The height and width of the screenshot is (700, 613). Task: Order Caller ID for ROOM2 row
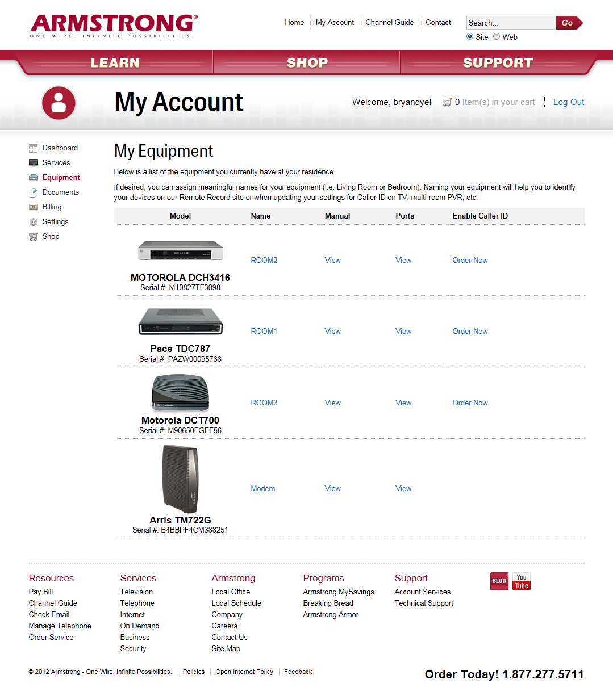[x=470, y=261]
